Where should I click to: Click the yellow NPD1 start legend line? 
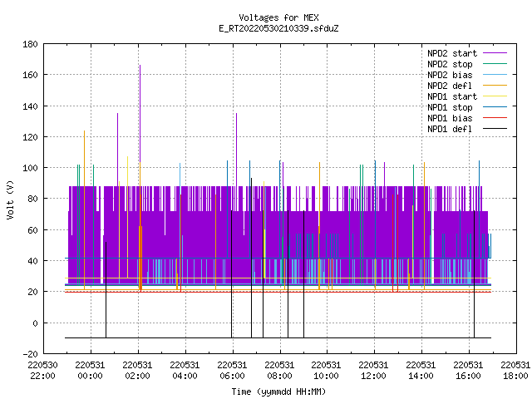(x=495, y=96)
